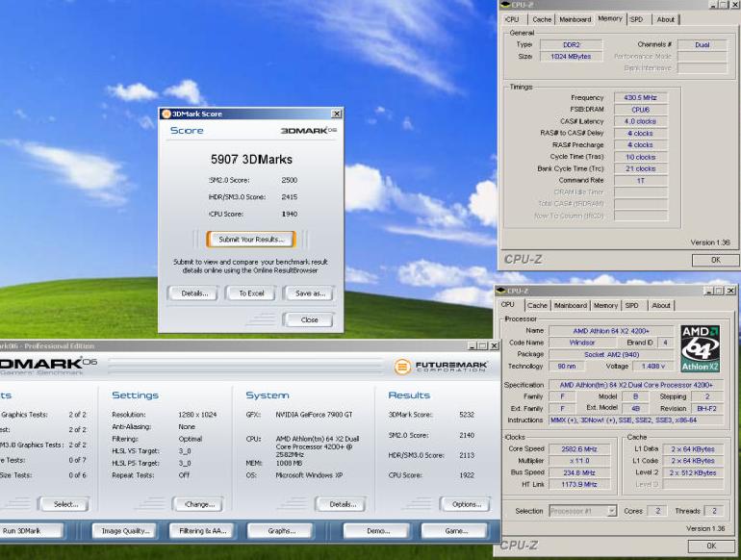Click OK in top CPU-Z window

click(x=715, y=260)
